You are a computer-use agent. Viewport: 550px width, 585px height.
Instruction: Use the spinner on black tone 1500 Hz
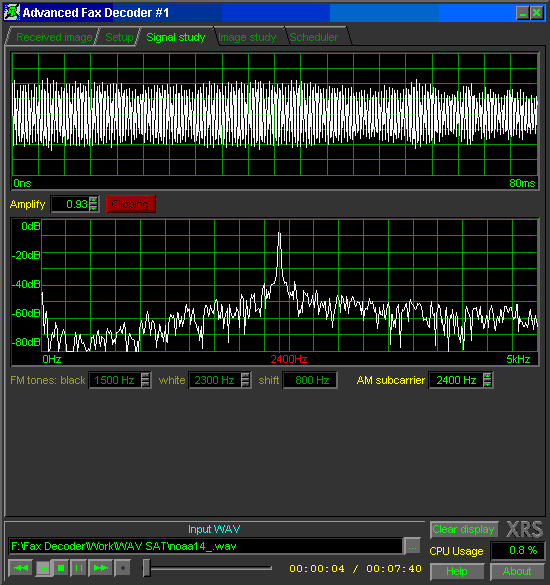click(x=146, y=380)
